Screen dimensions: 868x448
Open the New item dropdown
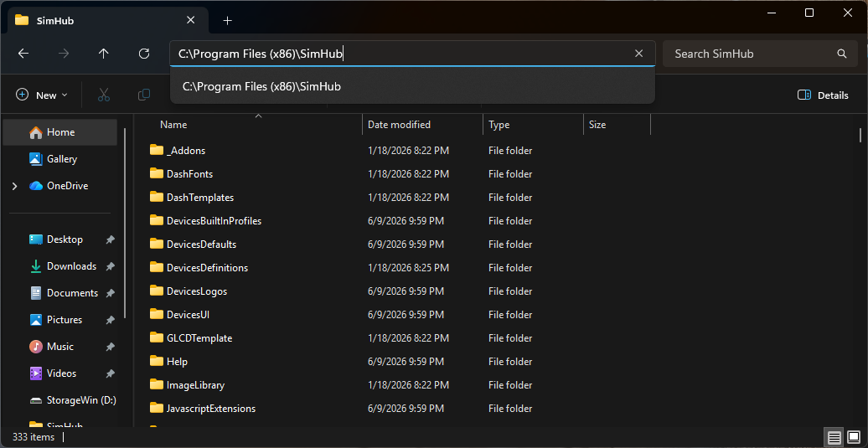pos(42,95)
